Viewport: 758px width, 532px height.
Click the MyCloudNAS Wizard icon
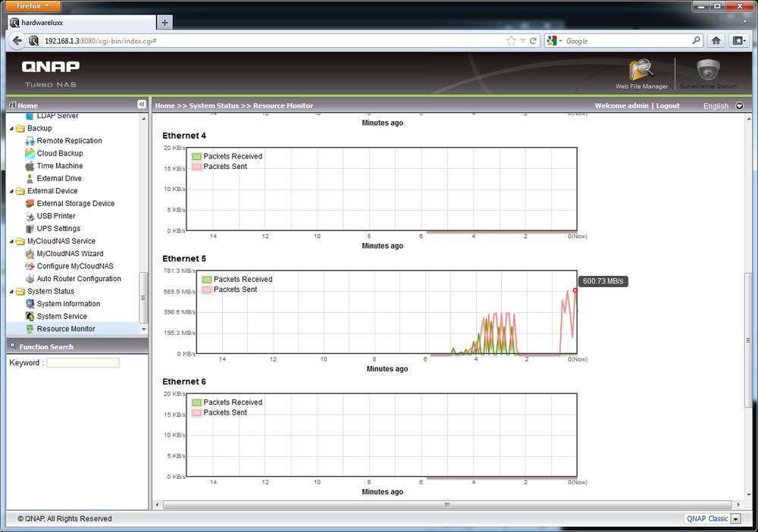pos(30,254)
